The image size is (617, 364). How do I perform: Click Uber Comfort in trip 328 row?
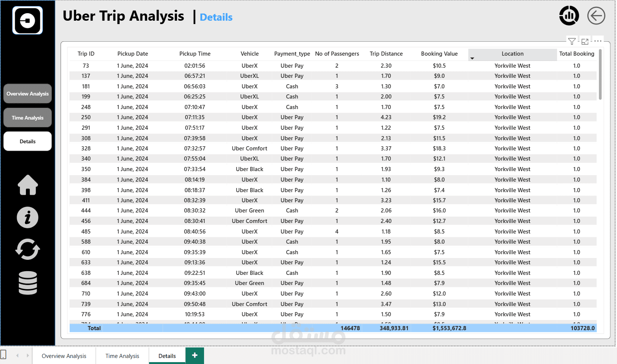[250, 149]
